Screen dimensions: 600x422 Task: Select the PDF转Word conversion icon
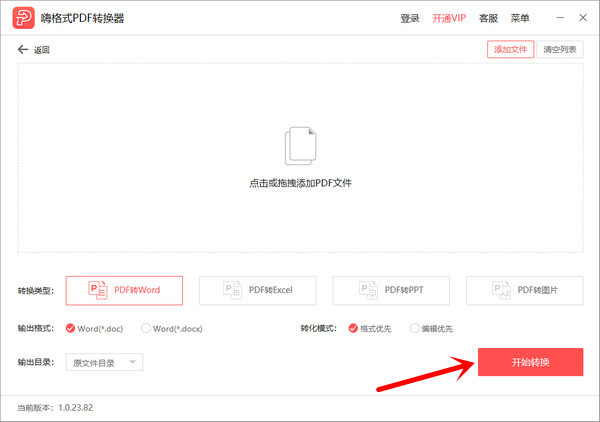point(98,290)
